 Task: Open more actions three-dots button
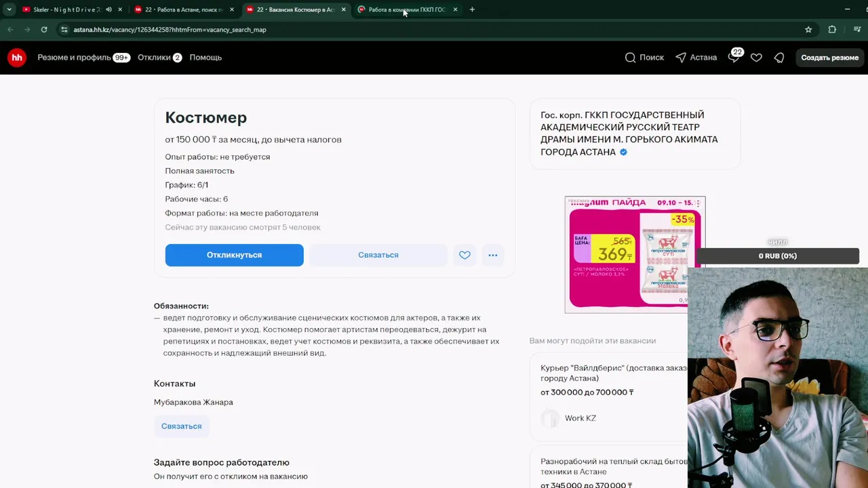pyautogui.click(x=493, y=255)
